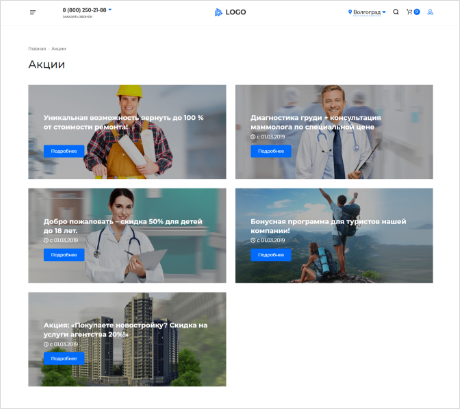
Task: Click title 'Уникальная возможность вернуть до 100 %'
Action: click(123, 118)
